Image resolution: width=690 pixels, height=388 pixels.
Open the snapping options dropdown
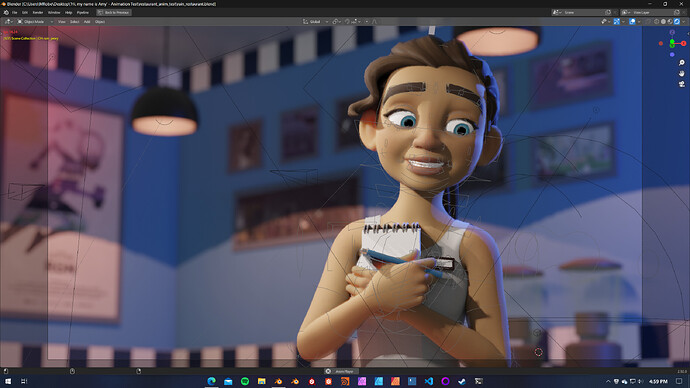pos(356,22)
